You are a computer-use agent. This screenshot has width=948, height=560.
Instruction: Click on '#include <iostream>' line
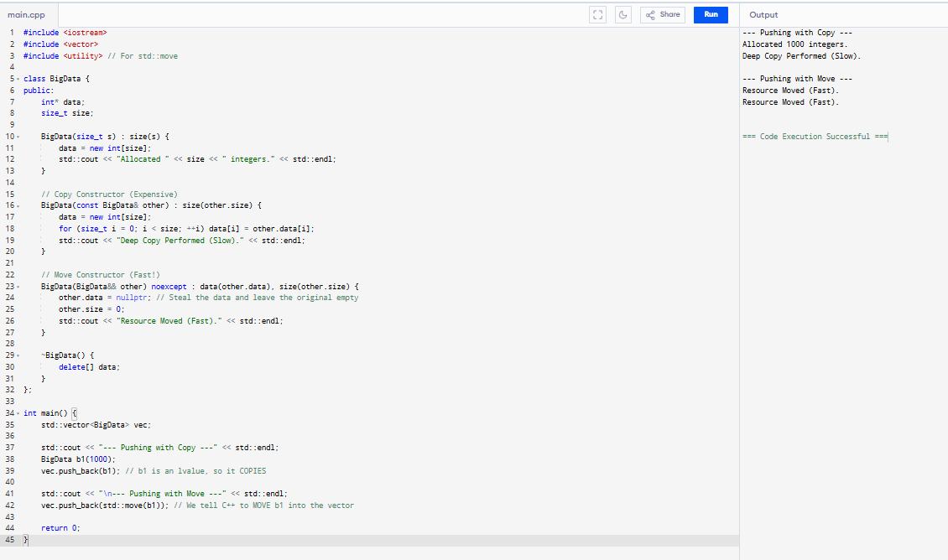click(65, 33)
